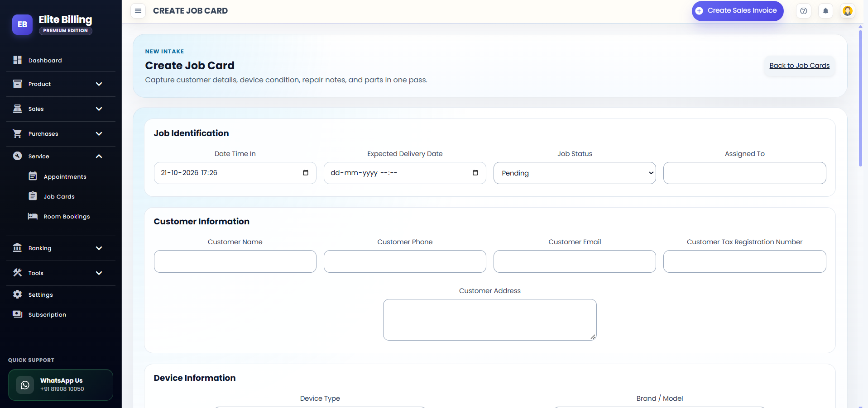
Task: Click the Sales cash register icon
Action: pos(18,109)
